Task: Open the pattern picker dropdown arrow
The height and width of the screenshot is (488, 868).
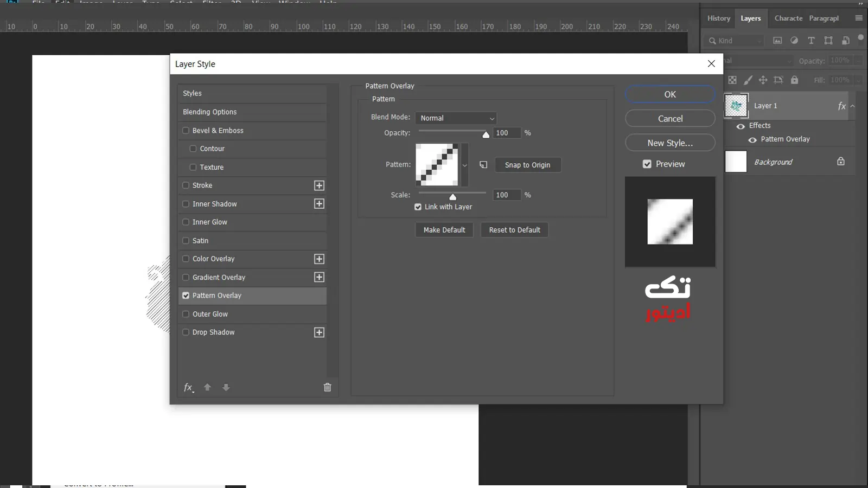Action: (x=464, y=165)
